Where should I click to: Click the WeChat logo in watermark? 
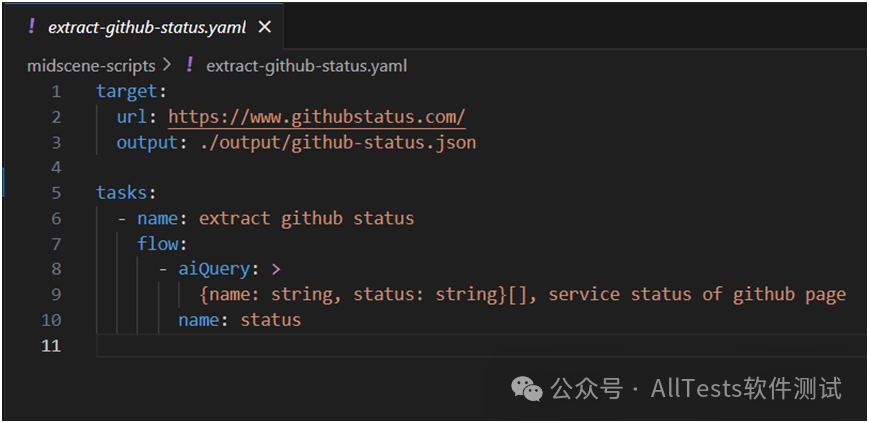526,388
